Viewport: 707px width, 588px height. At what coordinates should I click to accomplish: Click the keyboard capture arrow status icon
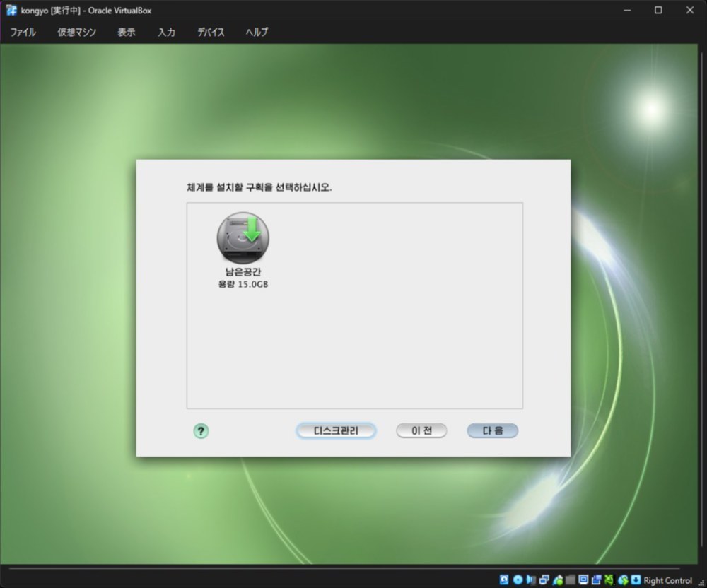tap(636, 580)
